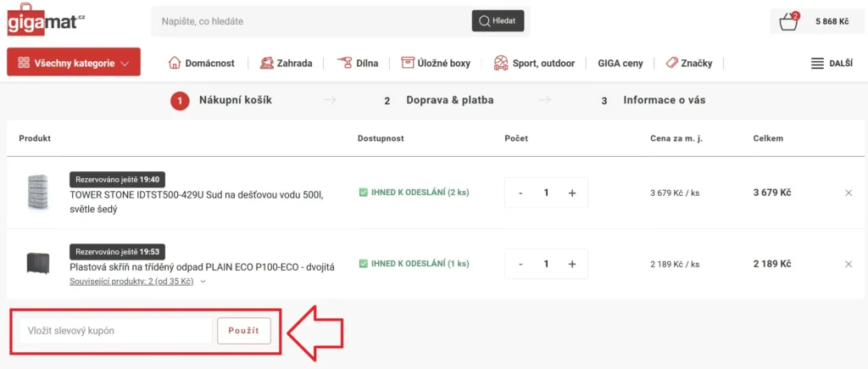This screenshot has height=369, width=868.
Task: Decrease quantity of PLAIN ECO cabinet
Action: pyautogui.click(x=520, y=264)
